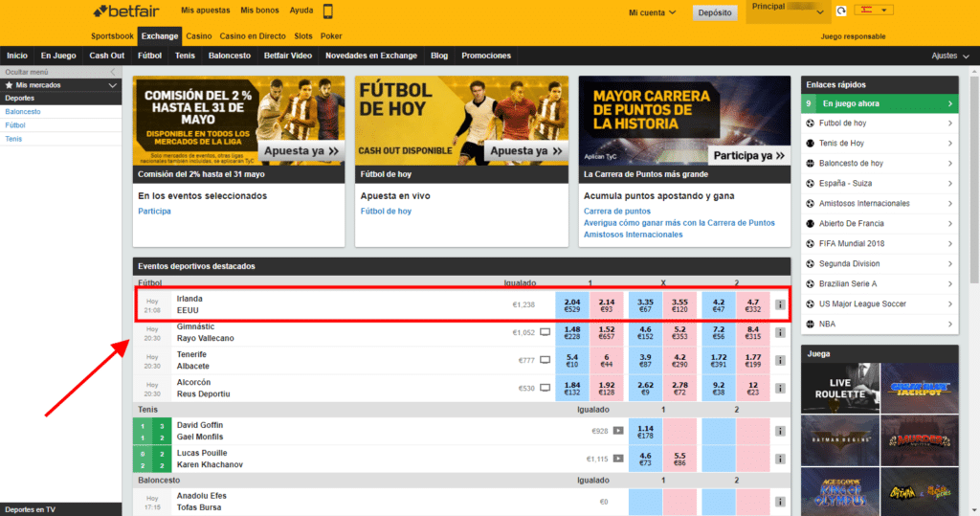
Task: Open info icon for Irlanda vs EEUU
Action: pos(780,304)
